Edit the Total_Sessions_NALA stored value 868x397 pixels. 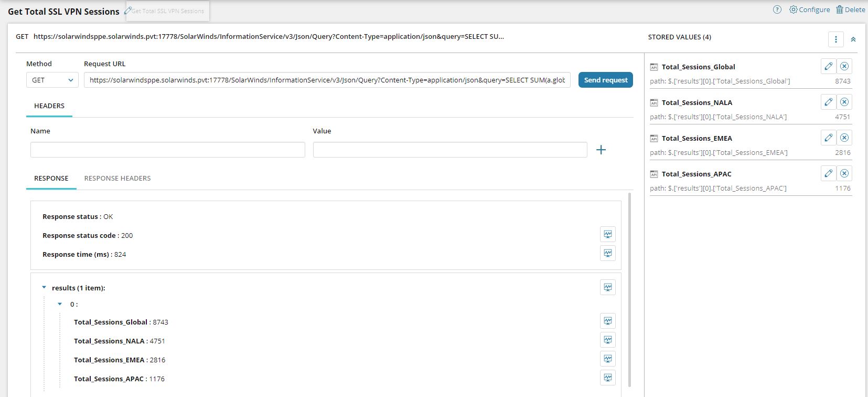tap(829, 102)
